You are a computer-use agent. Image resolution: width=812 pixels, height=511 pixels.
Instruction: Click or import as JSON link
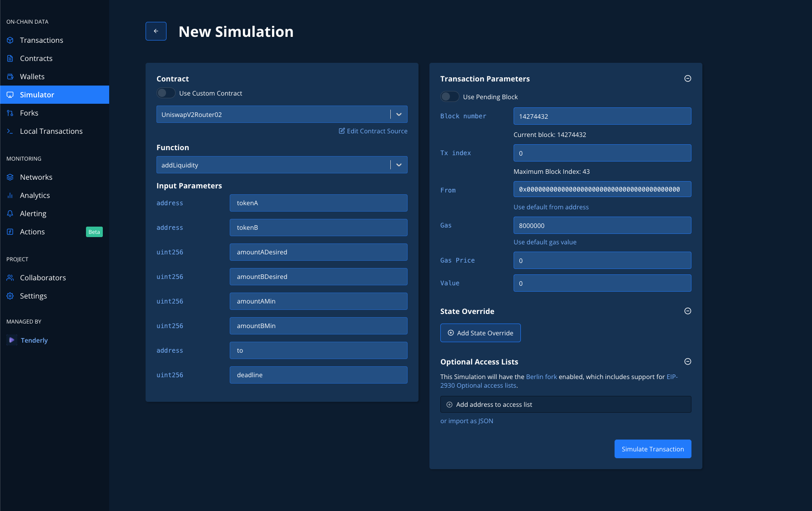[467, 421]
